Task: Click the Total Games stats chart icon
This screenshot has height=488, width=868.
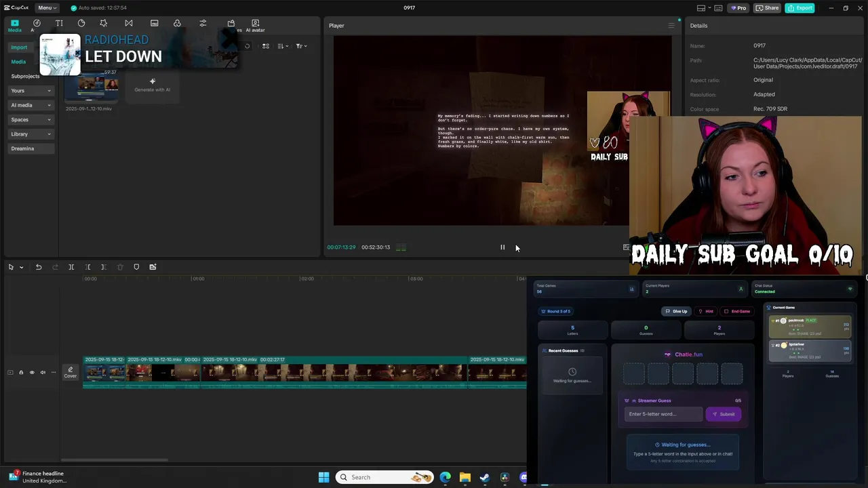Action: coord(632,289)
